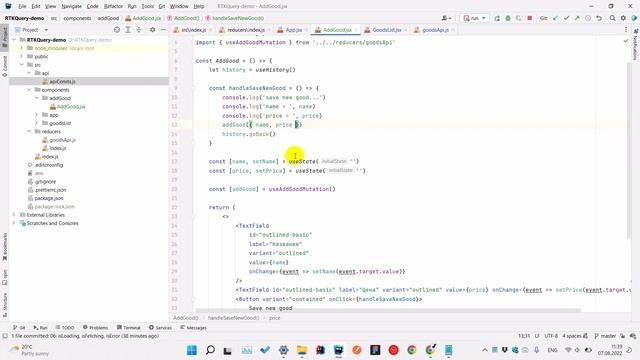Click the Commit side tool window tab
This screenshot has height=360, width=640.
(5, 66)
